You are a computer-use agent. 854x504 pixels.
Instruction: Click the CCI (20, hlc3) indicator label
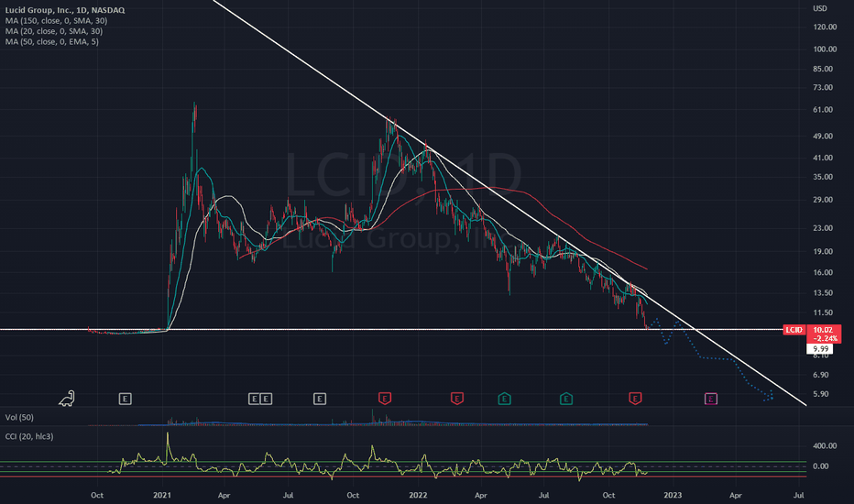(x=29, y=436)
